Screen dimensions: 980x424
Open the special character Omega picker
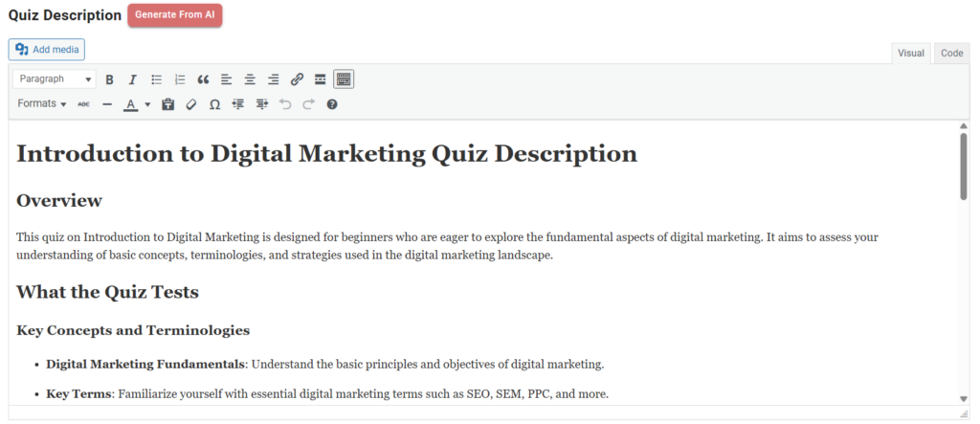[x=214, y=104]
